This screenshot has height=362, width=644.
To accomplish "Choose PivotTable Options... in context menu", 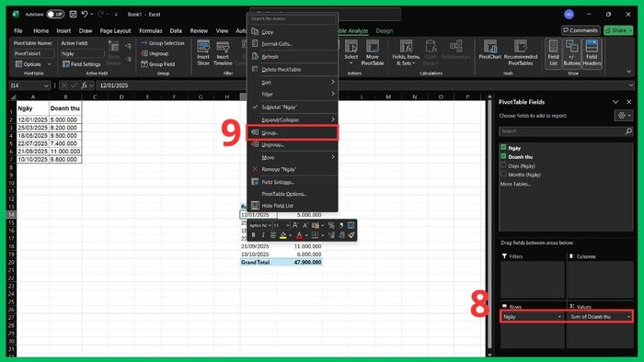I will point(293,194).
